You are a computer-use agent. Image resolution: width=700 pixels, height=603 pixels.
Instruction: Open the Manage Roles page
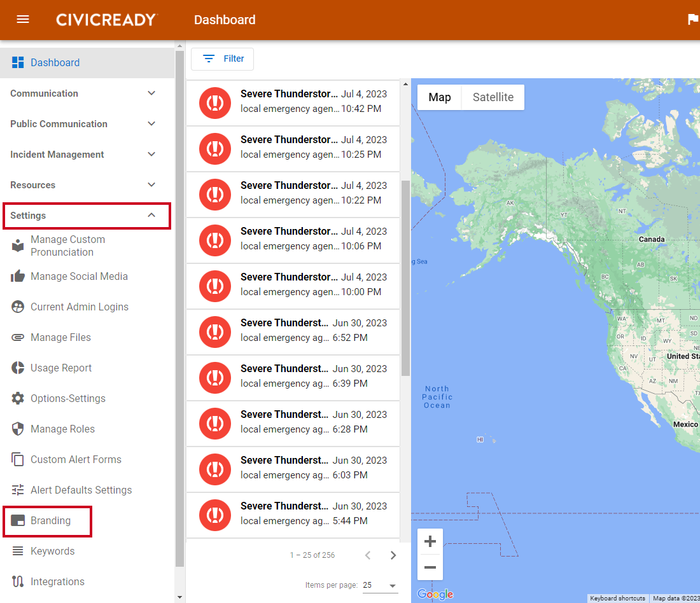[x=87, y=429]
